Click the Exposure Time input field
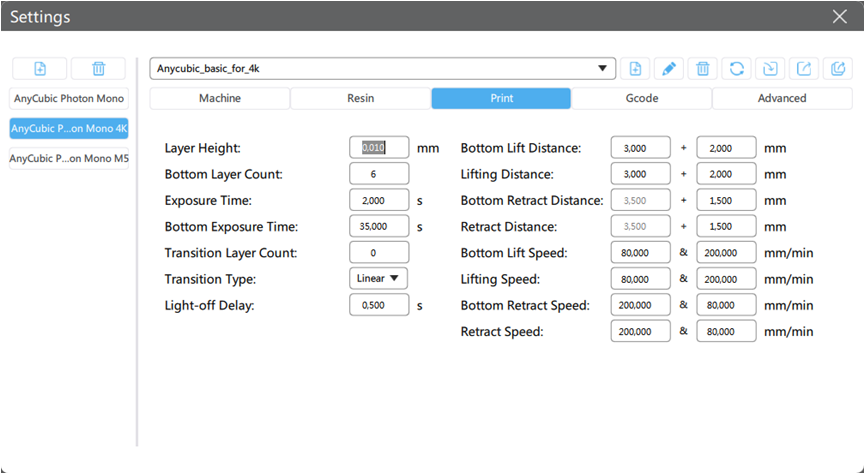The image size is (865, 474). (x=379, y=200)
